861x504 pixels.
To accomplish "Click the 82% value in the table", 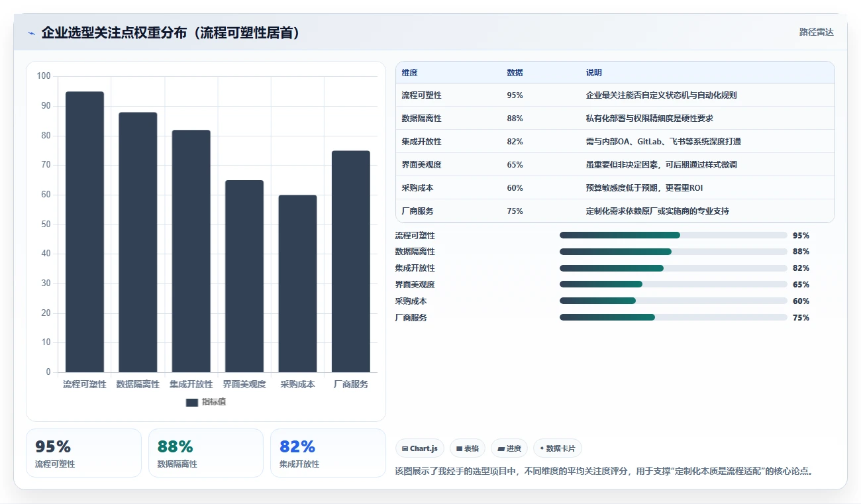I will 515,142.
